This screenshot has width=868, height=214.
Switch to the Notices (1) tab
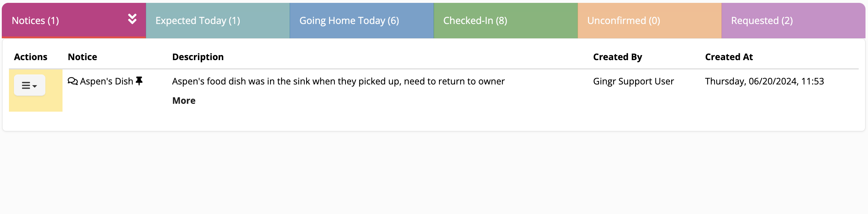tap(36, 21)
